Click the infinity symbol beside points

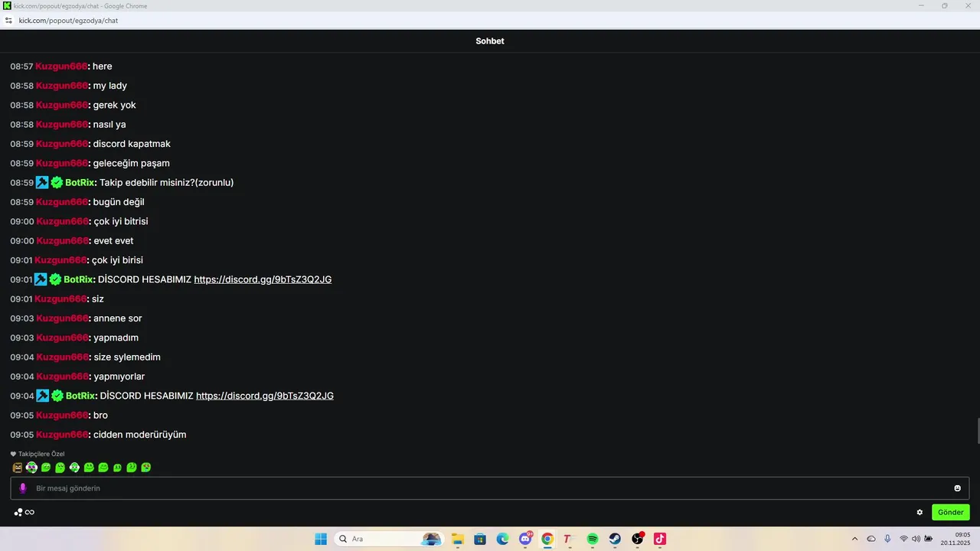(x=30, y=512)
